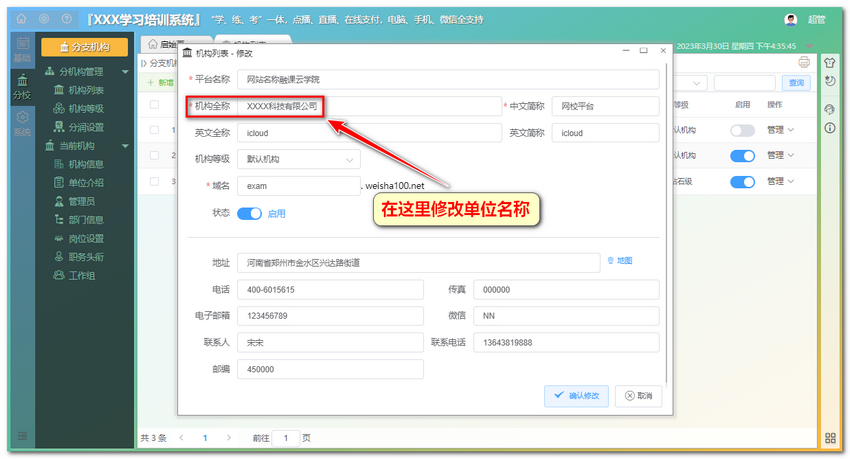850x459 pixels.
Task: Click into the 域名 exam field
Action: [299, 186]
